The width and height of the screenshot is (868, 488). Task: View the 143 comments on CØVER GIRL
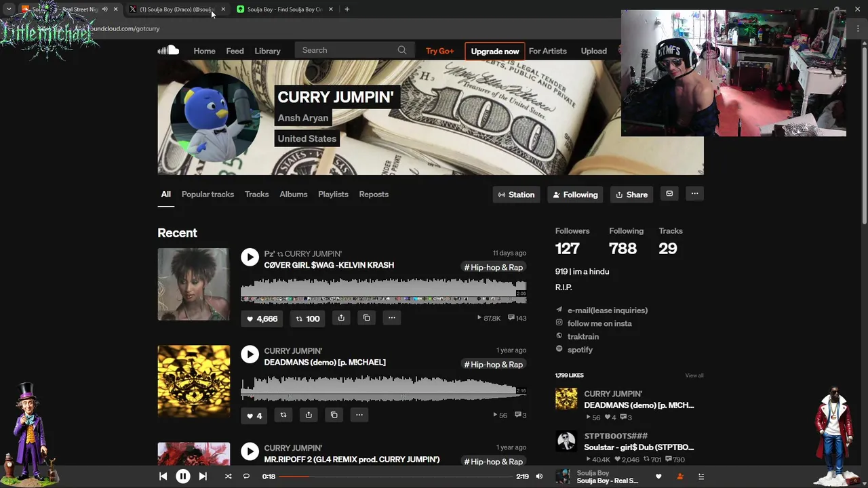pos(517,319)
